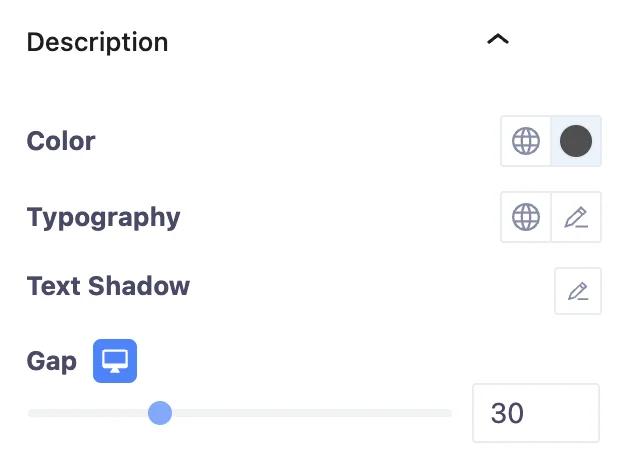Collapse the Description section chevron
Screen dimensions: 634x466
(x=497, y=40)
